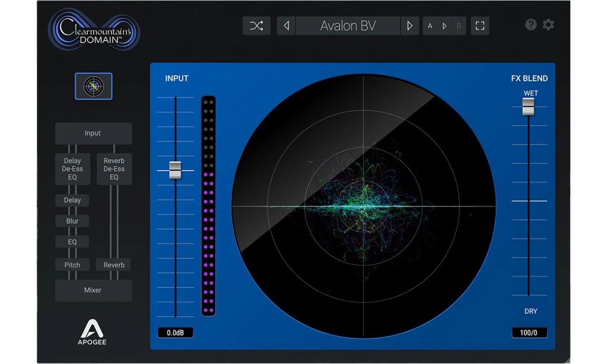Open the Reverb De-Ess EQ module
Screen dimensions: 607x364
tap(114, 169)
